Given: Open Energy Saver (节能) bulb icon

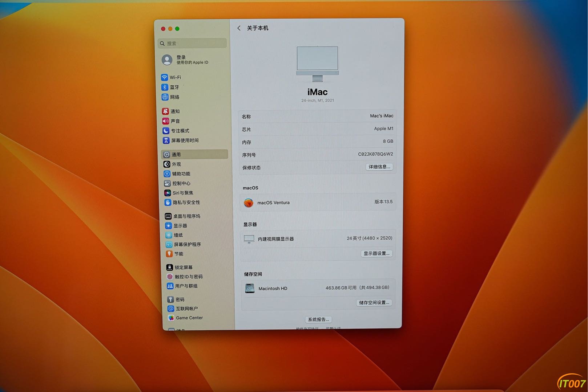Looking at the screenshot, I should pos(169,254).
